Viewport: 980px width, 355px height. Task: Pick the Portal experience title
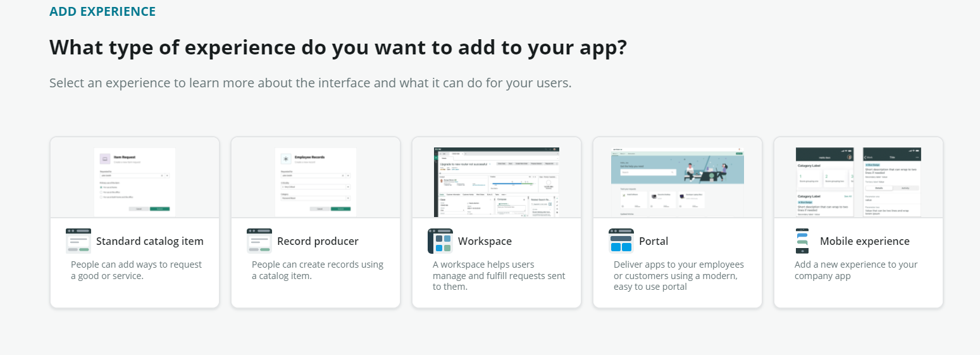click(x=654, y=241)
